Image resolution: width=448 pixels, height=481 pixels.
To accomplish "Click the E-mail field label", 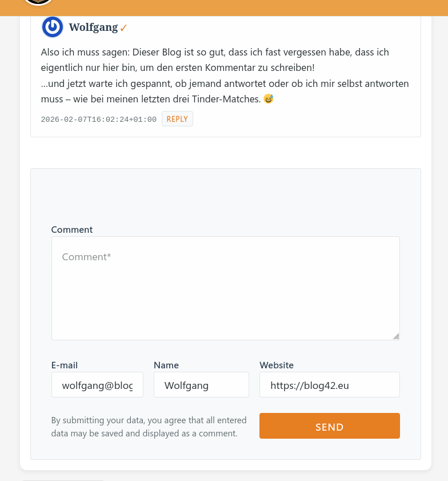I will point(65,365).
